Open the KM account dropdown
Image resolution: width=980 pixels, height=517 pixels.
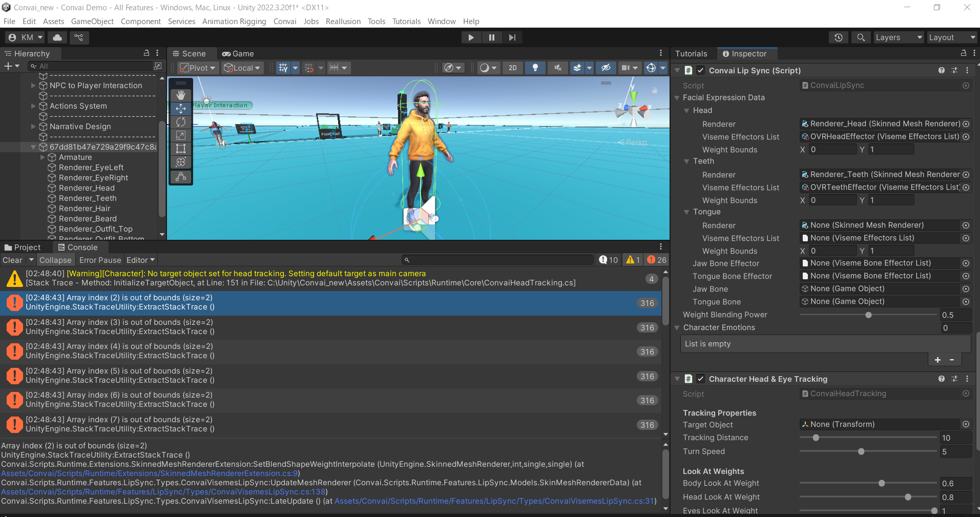pos(26,37)
